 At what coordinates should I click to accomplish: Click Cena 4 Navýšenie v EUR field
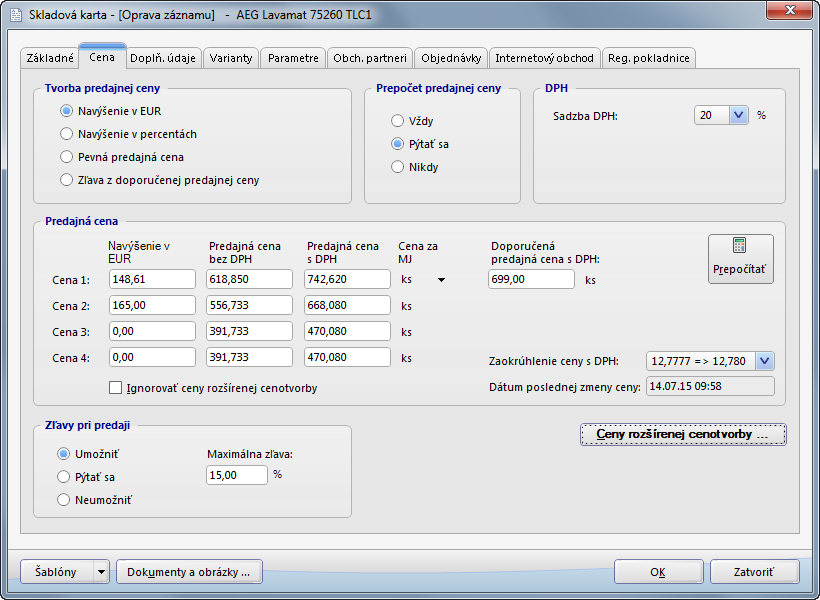[x=152, y=357]
